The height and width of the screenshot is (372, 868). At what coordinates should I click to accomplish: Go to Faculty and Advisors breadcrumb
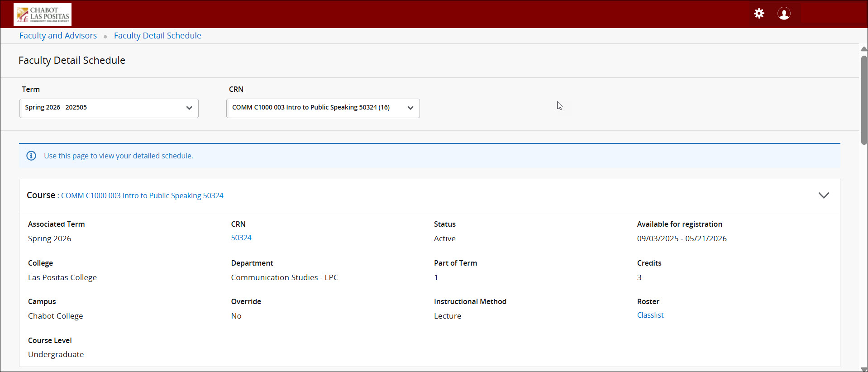[58, 36]
